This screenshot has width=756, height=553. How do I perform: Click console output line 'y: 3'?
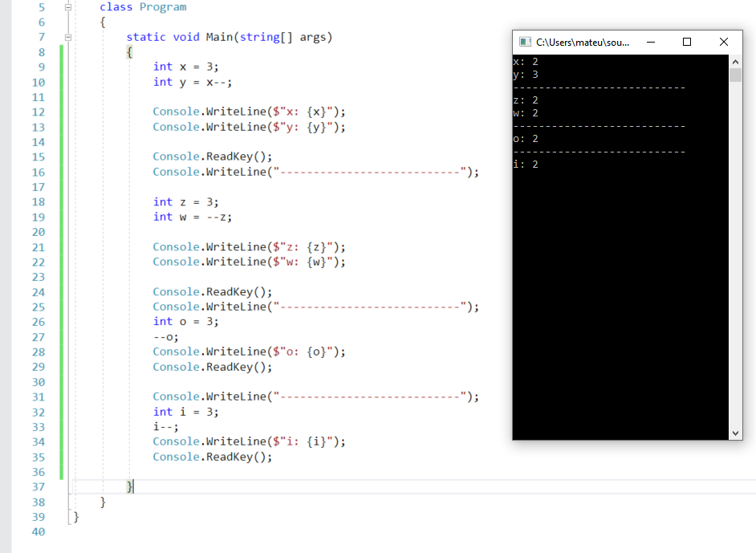point(526,75)
